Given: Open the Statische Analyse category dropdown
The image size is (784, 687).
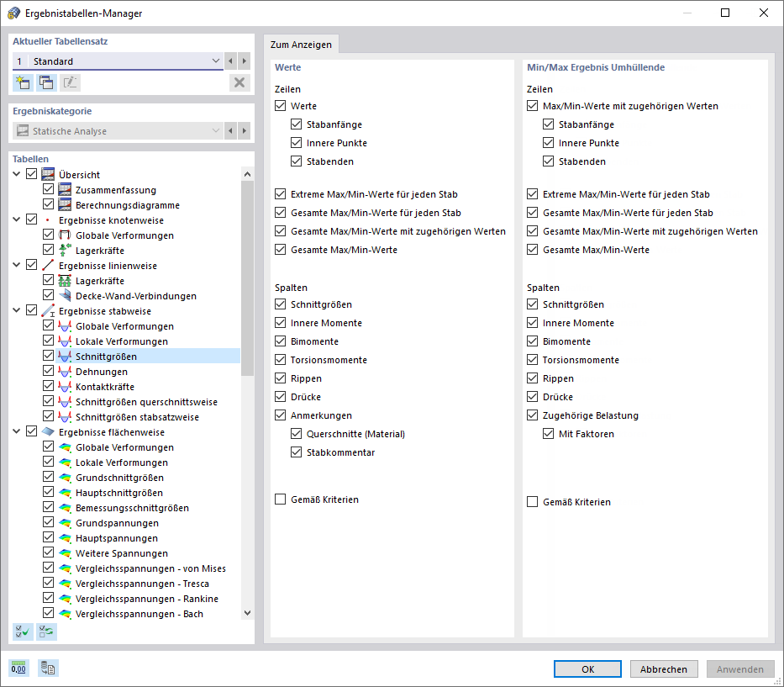Looking at the screenshot, I should [x=216, y=131].
